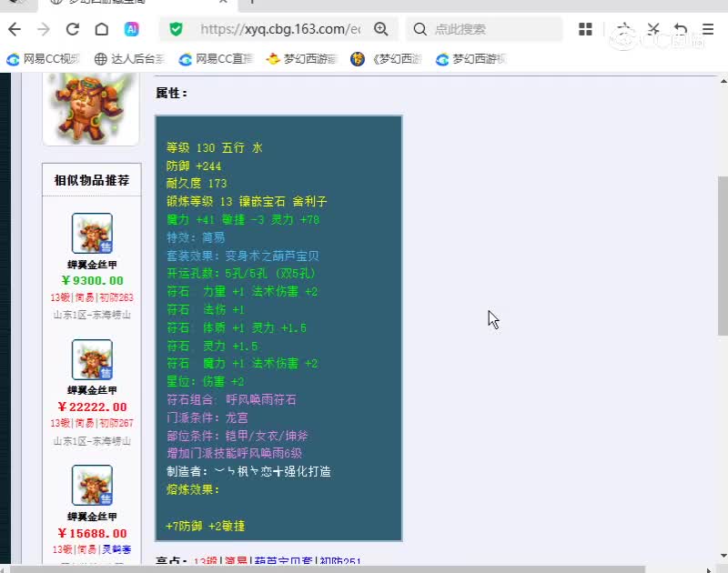
Task: Open the 梦幻西游藏 bookmark with duck icon
Action: click(302, 59)
